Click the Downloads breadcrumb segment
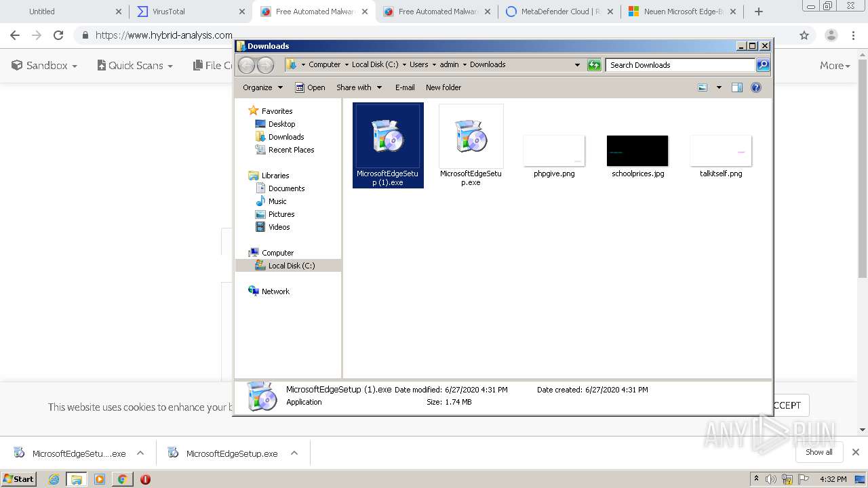868x488 pixels. click(x=488, y=64)
